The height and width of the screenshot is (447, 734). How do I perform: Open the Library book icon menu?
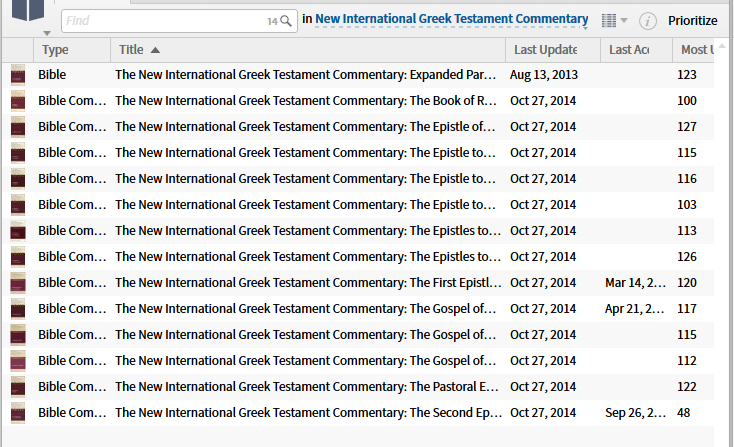(28, 10)
